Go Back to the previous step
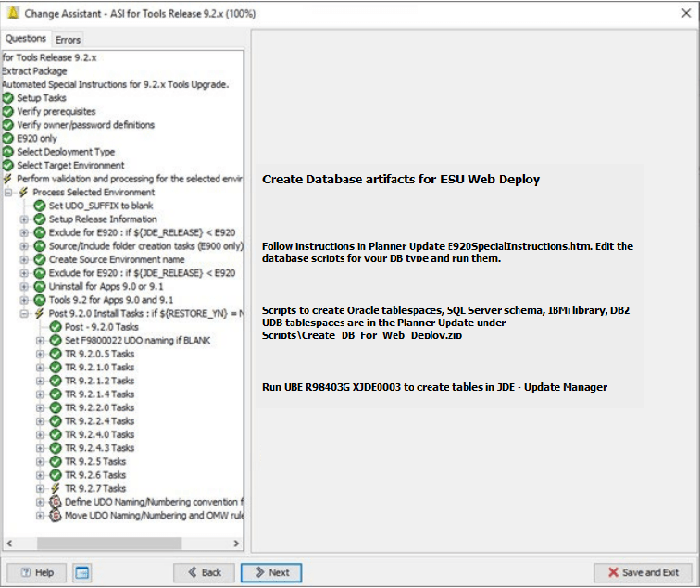 coord(204,572)
